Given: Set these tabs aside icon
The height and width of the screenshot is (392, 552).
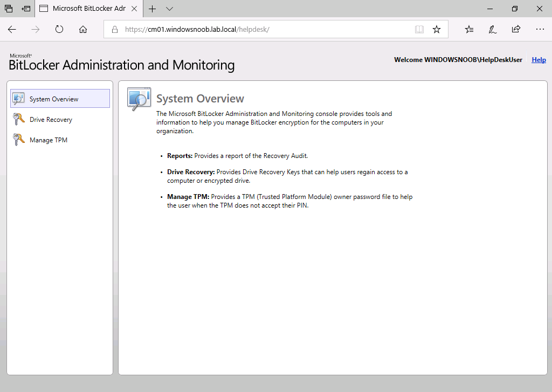Looking at the screenshot, I should (26, 9).
